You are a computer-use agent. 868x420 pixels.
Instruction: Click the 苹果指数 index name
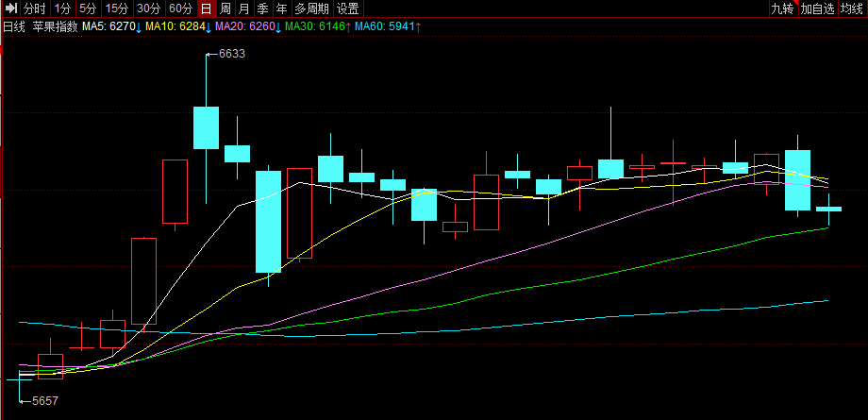[x=56, y=26]
